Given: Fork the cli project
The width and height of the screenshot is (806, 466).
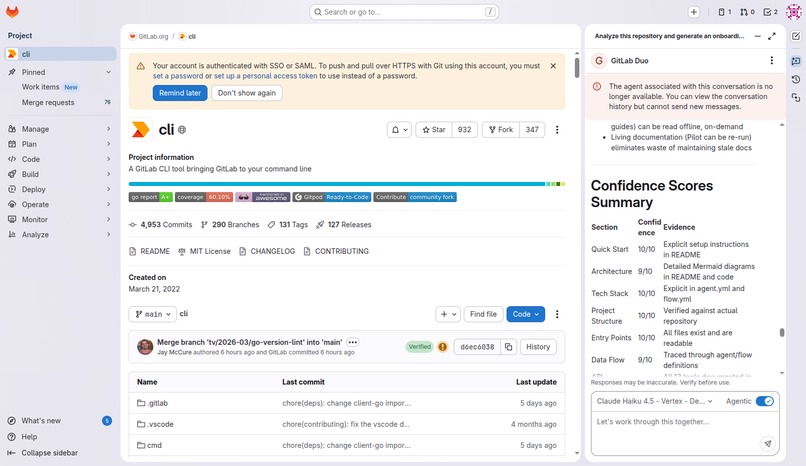Looking at the screenshot, I should pyautogui.click(x=501, y=129).
